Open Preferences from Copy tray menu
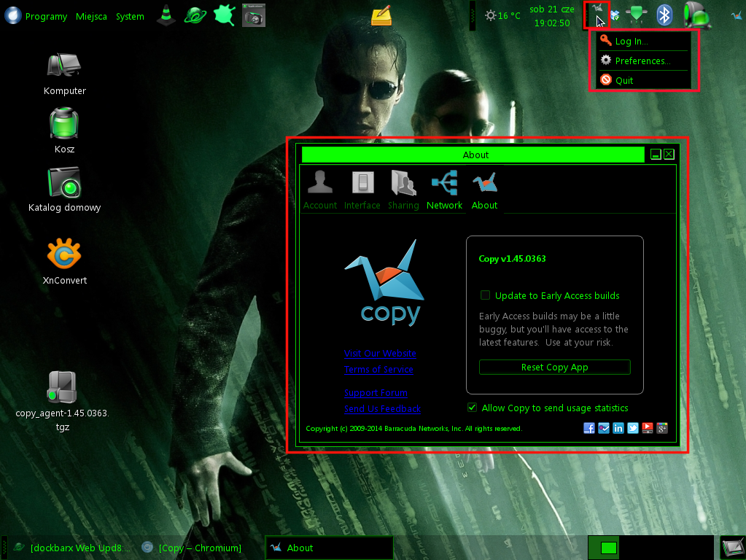Screen dimensions: 746x560 click(x=642, y=61)
